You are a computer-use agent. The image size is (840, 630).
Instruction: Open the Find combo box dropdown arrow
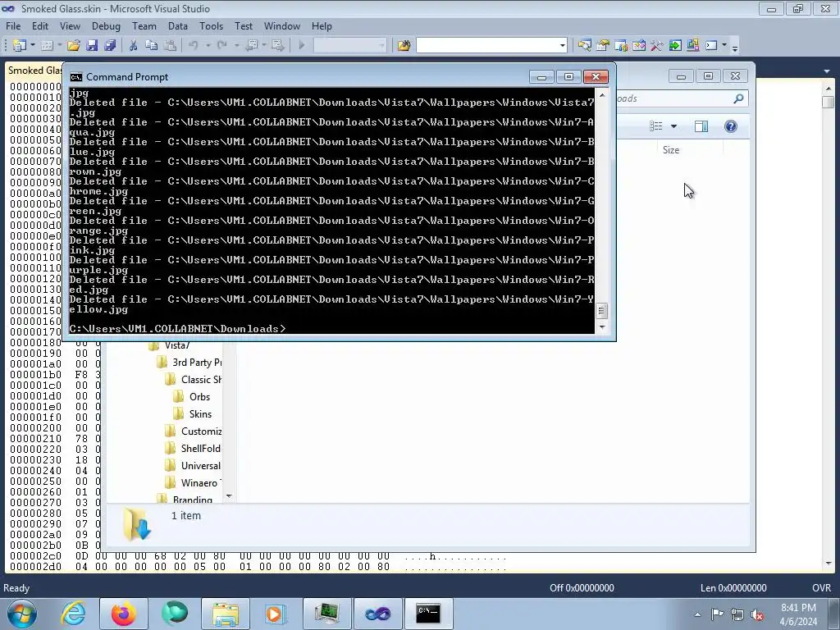[563, 46]
